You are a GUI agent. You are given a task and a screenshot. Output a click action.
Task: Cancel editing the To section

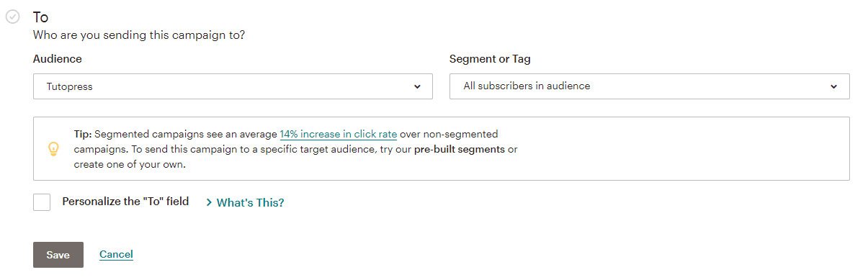pyautogui.click(x=116, y=254)
